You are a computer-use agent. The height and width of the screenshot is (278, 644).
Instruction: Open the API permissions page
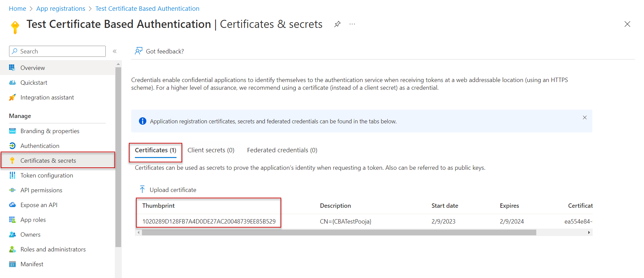(x=41, y=190)
